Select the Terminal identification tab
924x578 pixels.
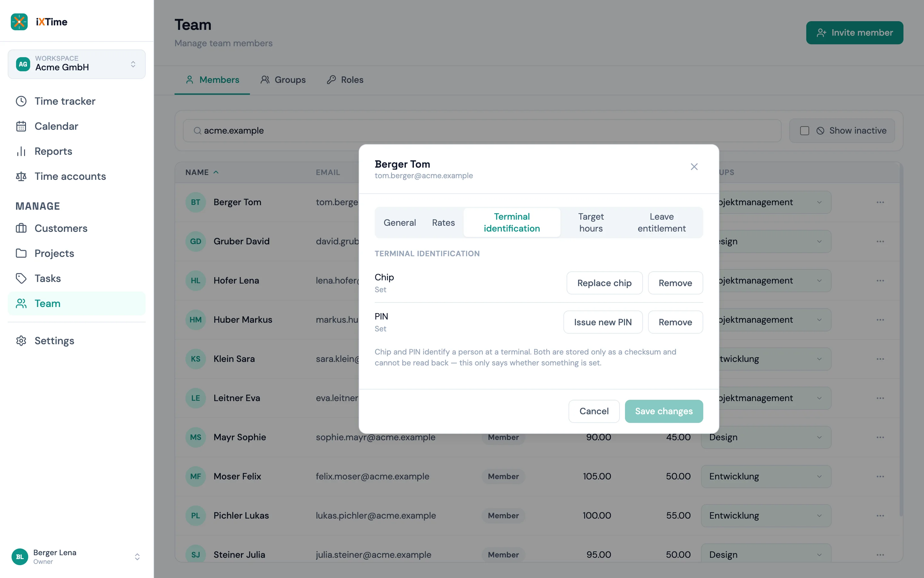point(512,223)
